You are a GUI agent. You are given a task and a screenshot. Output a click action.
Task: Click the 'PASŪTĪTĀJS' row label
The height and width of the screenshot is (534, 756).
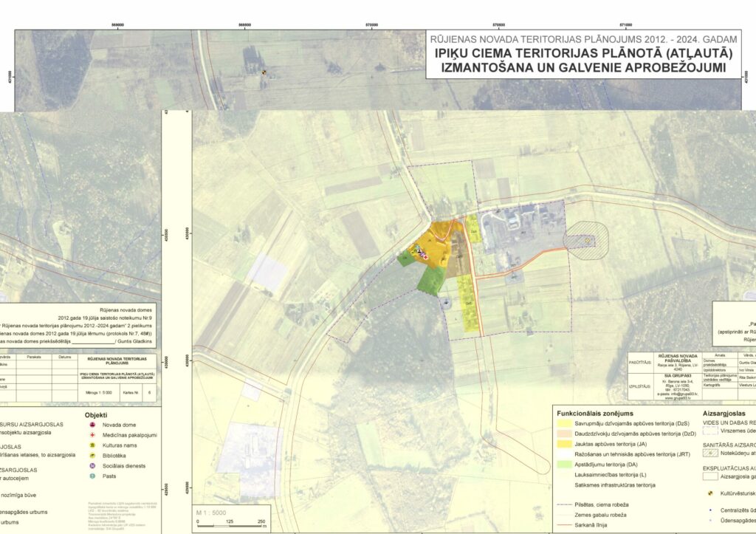(x=640, y=362)
